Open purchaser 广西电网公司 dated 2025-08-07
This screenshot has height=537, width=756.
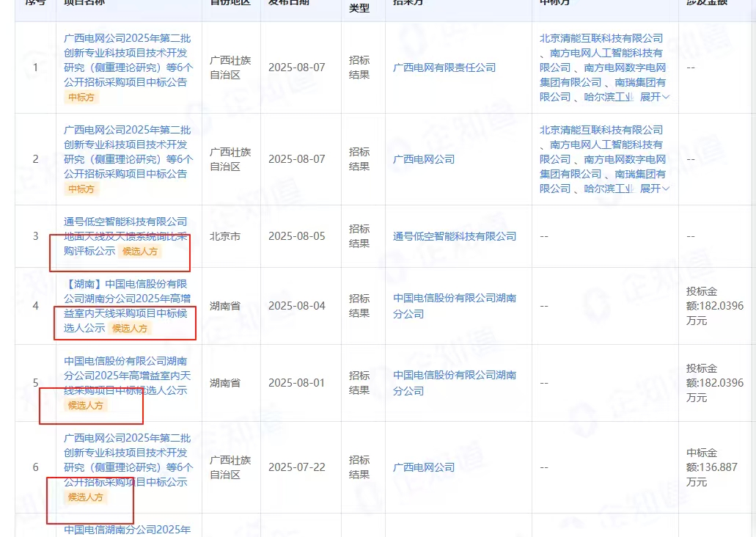point(424,159)
